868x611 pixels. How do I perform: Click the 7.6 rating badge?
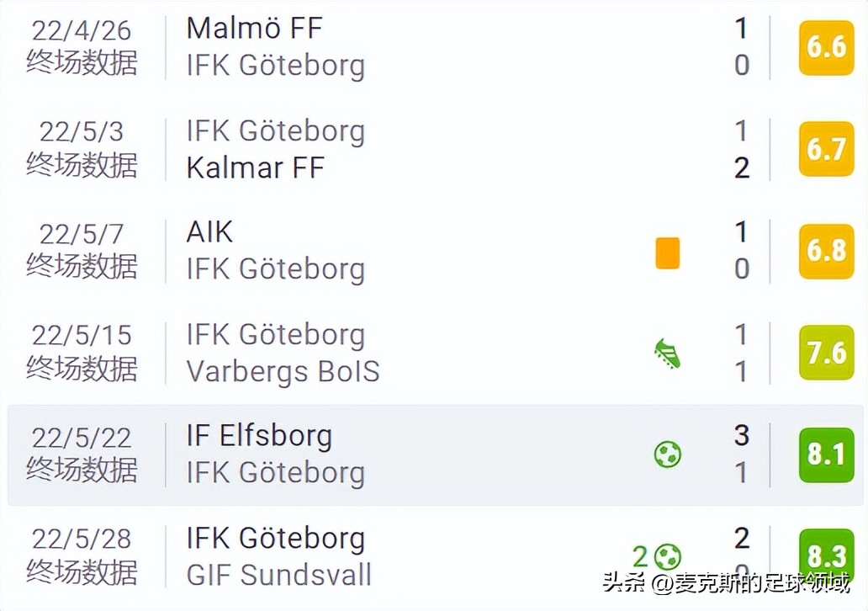click(x=826, y=353)
